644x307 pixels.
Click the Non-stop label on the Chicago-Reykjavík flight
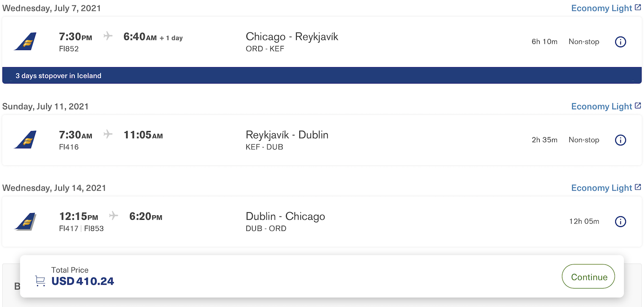[x=583, y=41]
